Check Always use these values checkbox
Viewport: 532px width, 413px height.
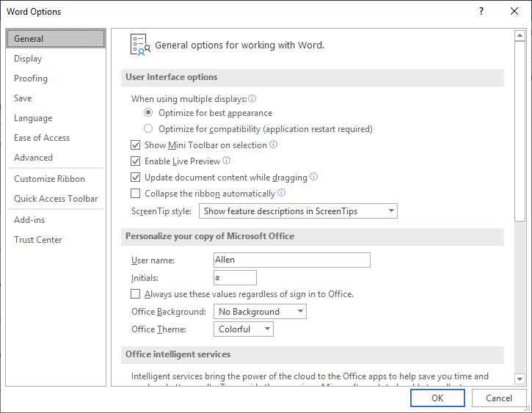135,293
